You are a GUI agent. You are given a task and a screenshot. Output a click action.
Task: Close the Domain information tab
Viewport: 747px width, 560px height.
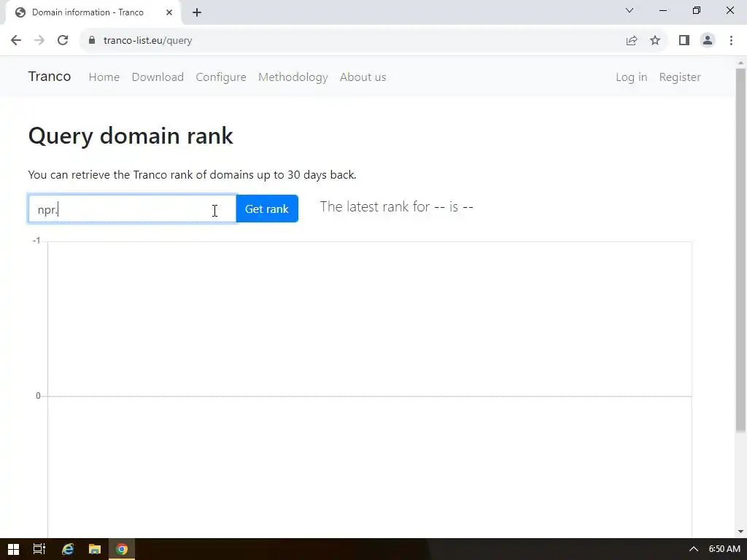click(169, 12)
